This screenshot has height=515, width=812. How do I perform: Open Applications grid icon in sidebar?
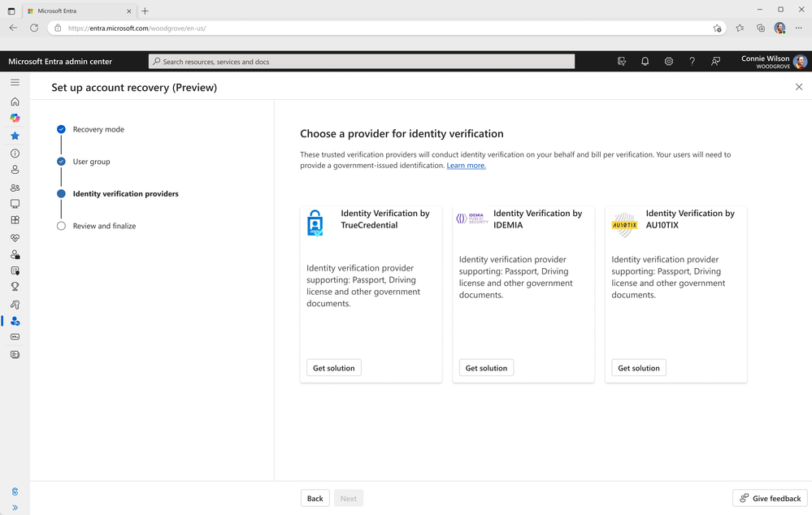15,220
